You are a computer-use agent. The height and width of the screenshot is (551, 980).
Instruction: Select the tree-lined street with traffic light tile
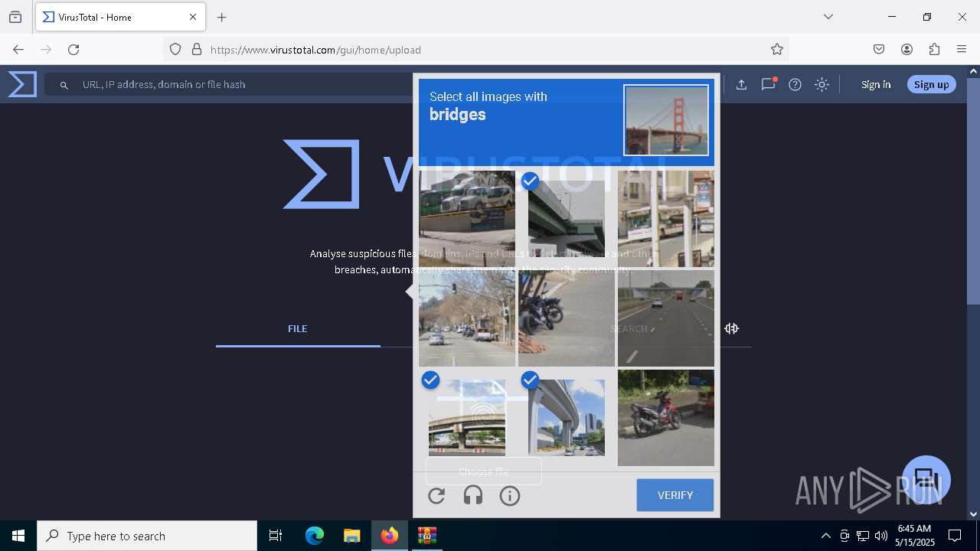coord(467,318)
